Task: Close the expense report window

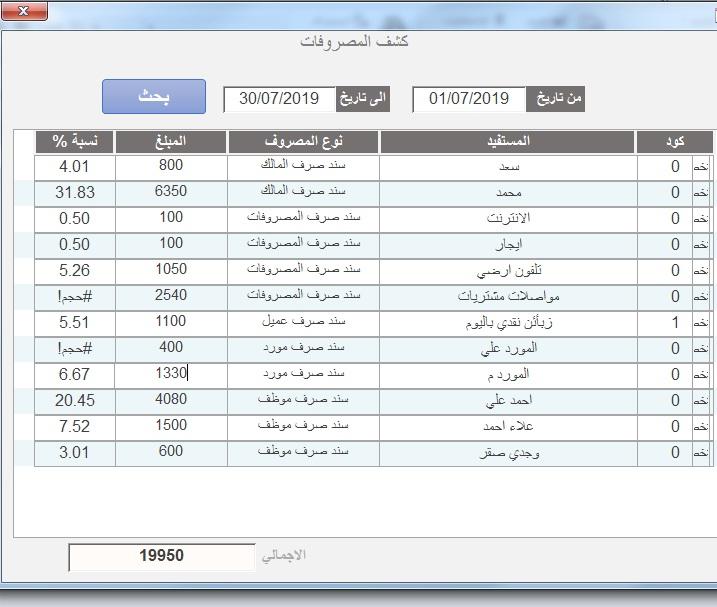Action: [x=24, y=12]
